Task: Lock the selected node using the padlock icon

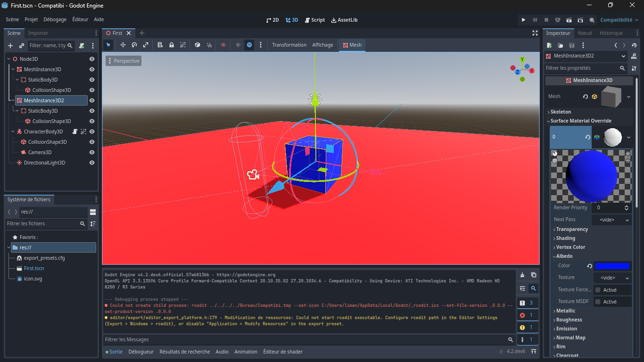Action: pos(172,45)
